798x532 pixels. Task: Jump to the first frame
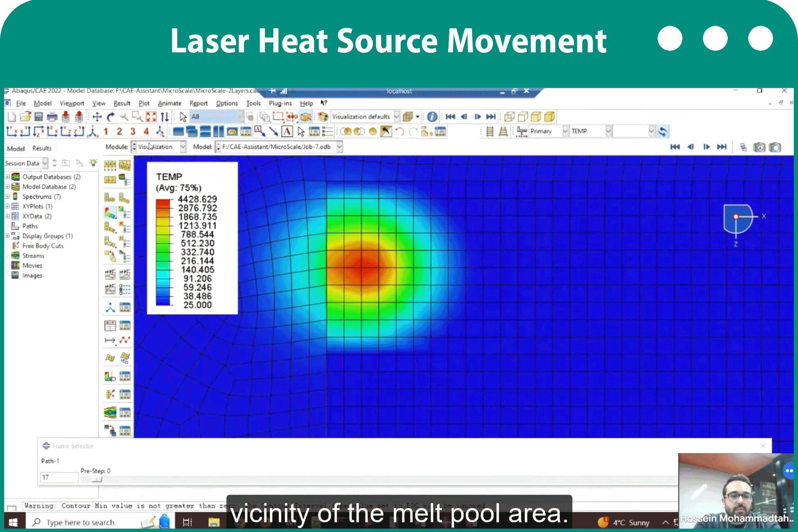pyautogui.click(x=450, y=117)
